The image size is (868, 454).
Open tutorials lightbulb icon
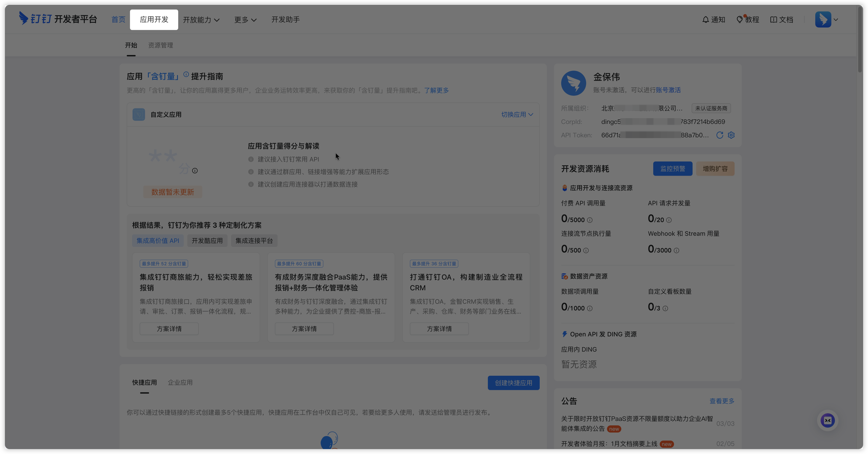point(740,19)
